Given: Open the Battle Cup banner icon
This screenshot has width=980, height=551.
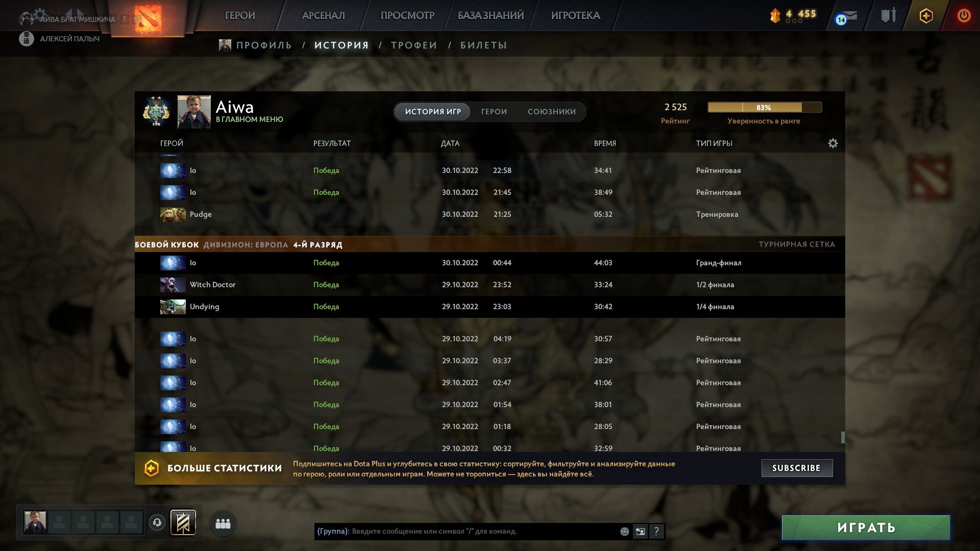Looking at the screenshot, I should (183, 522).
